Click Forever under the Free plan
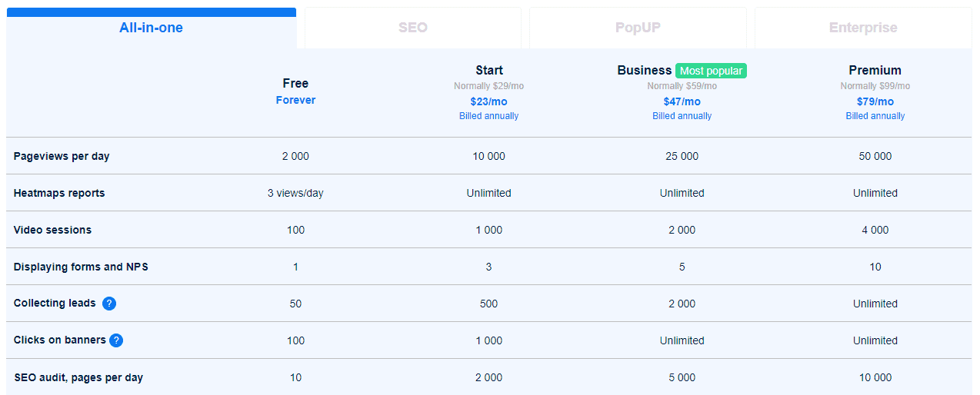 (x=295, y=100)
